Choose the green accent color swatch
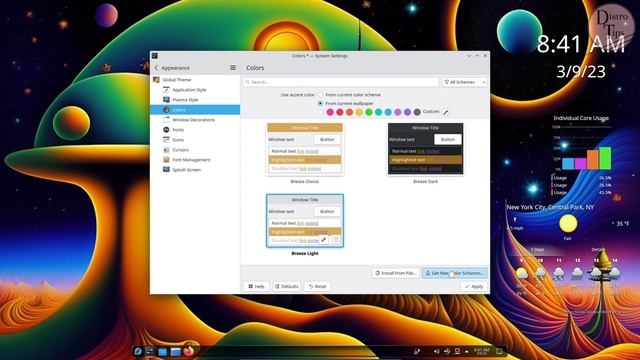This screenshot has height=360, width=640. click(369, 112)
